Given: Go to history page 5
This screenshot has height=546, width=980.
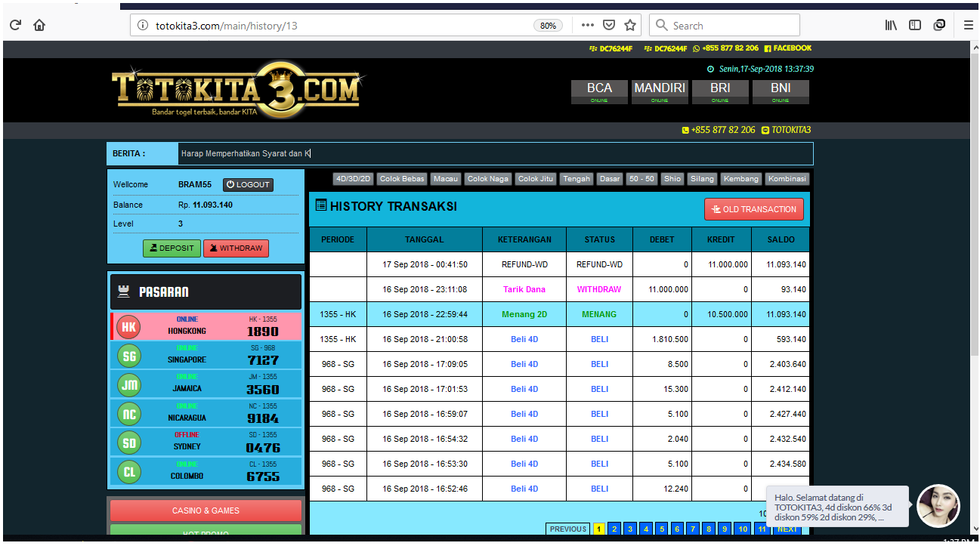Looking at the screenshot, I should pyautogui.click(x=661, y=529).
